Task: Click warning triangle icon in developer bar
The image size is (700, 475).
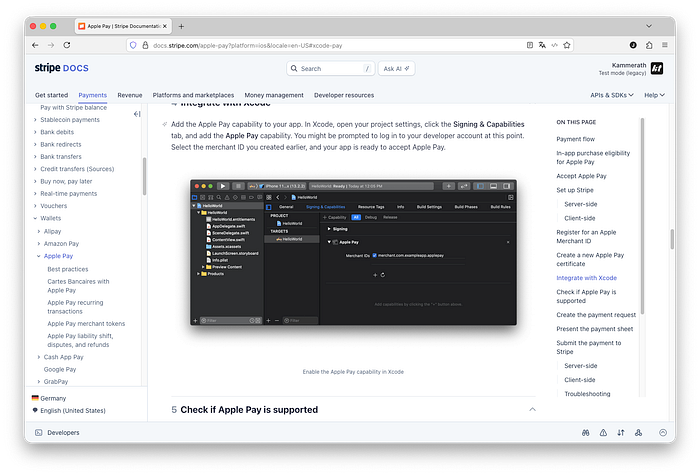Action: pyautogui.click(x=603, y=433)
